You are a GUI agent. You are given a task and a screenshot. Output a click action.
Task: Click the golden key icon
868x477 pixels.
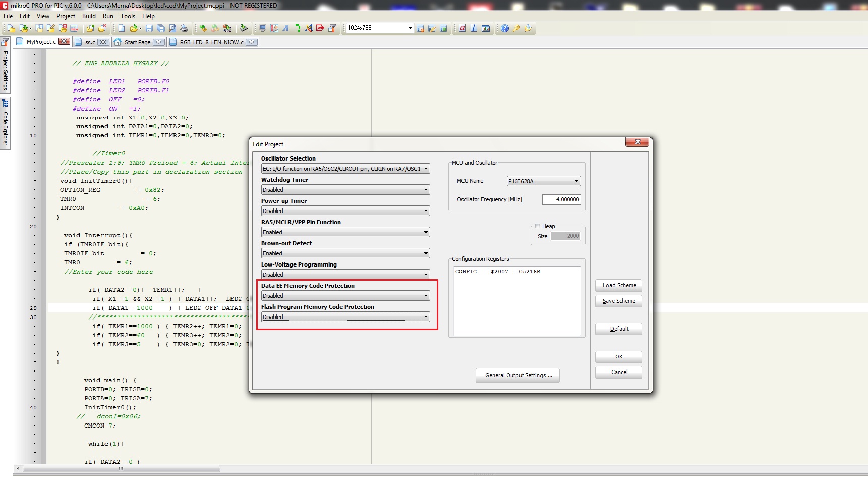(516, 28)
